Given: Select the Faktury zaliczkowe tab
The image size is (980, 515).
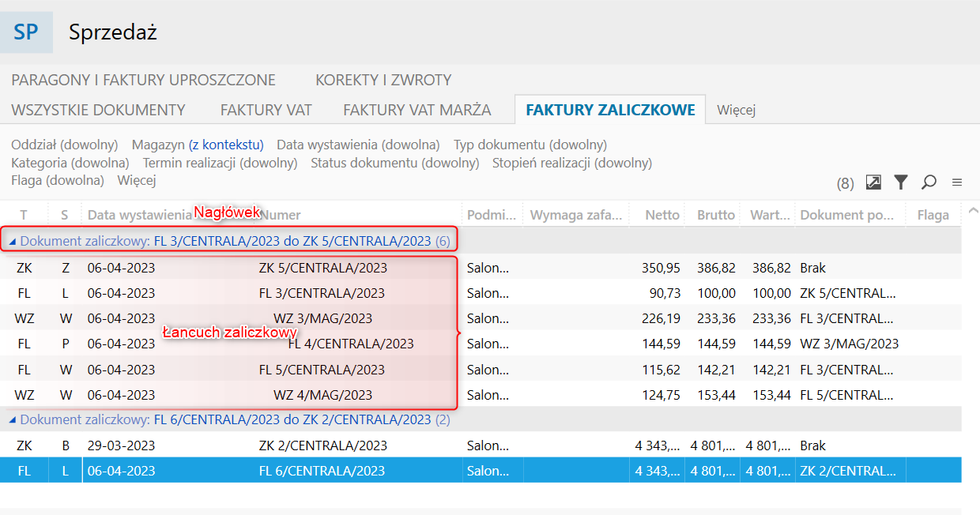Looking at the screenshot, I should point(610,110).
